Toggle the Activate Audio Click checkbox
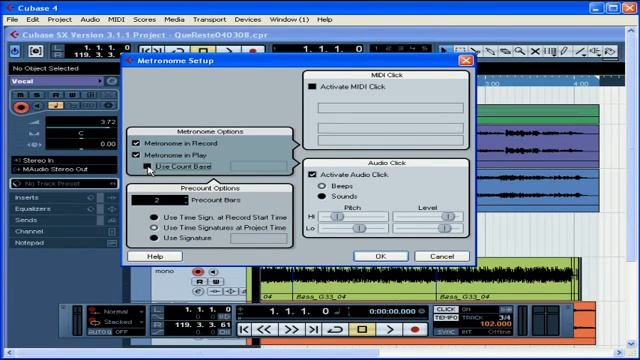 (312, 174)
